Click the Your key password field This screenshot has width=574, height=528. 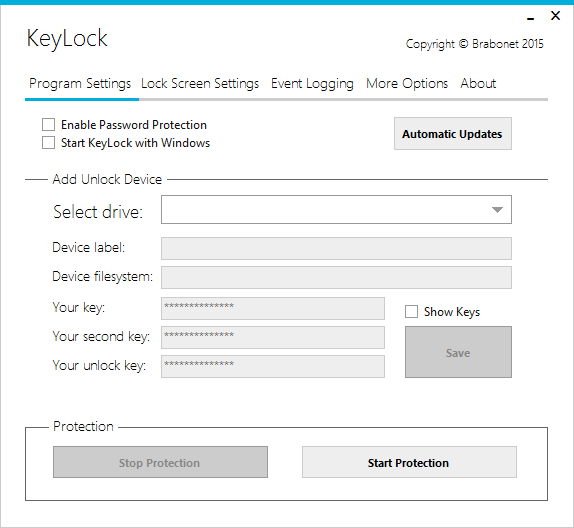pyautogui.click(x=273, y=308)
